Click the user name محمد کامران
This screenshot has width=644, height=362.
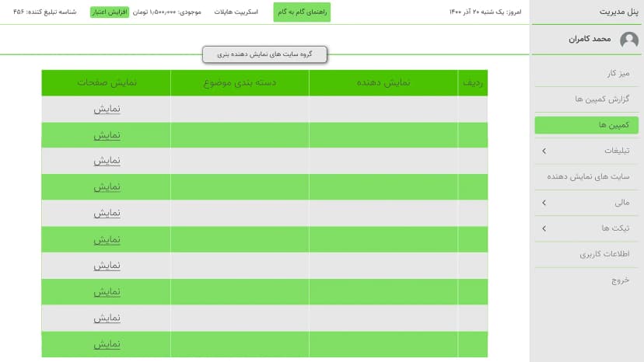590,39
